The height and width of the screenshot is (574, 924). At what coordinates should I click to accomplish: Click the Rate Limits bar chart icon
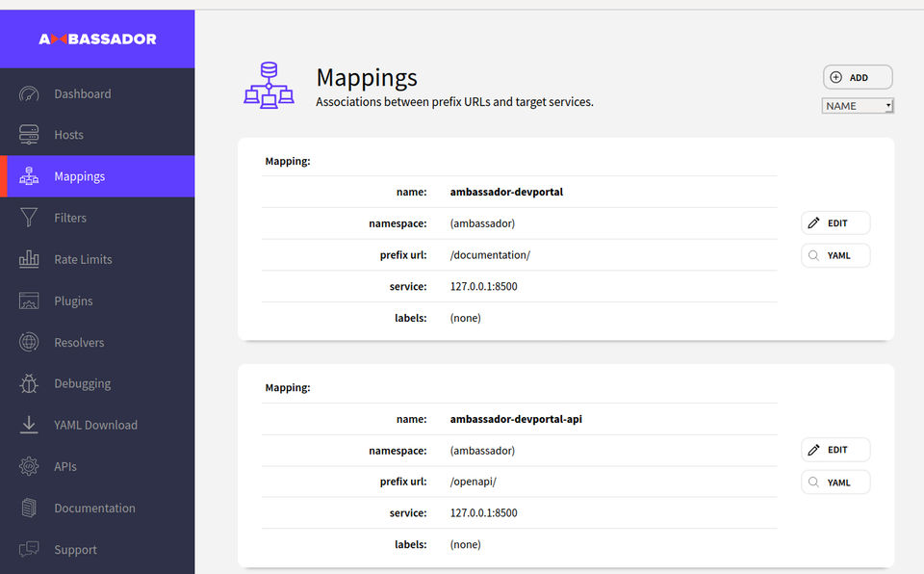coord(29,258)
